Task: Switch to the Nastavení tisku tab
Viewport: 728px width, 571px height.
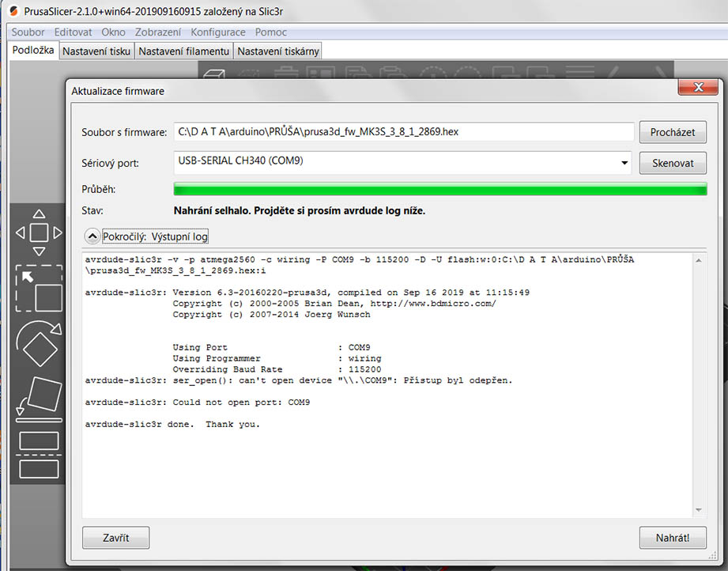Action: pos(96,51)
